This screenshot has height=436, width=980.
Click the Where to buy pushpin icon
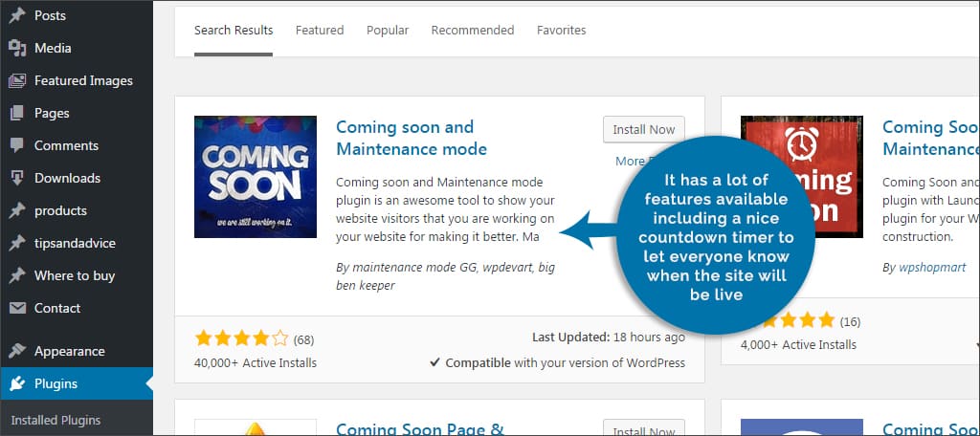17,275
